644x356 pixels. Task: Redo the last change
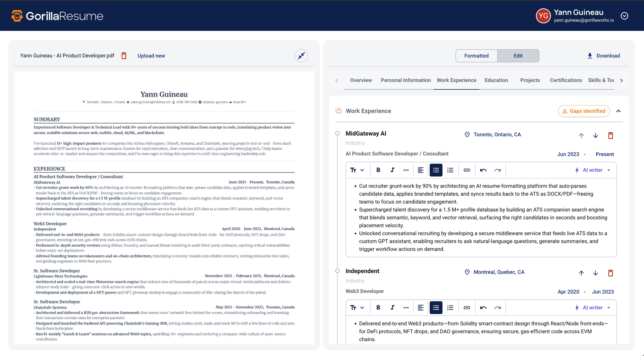pos(498,170)
